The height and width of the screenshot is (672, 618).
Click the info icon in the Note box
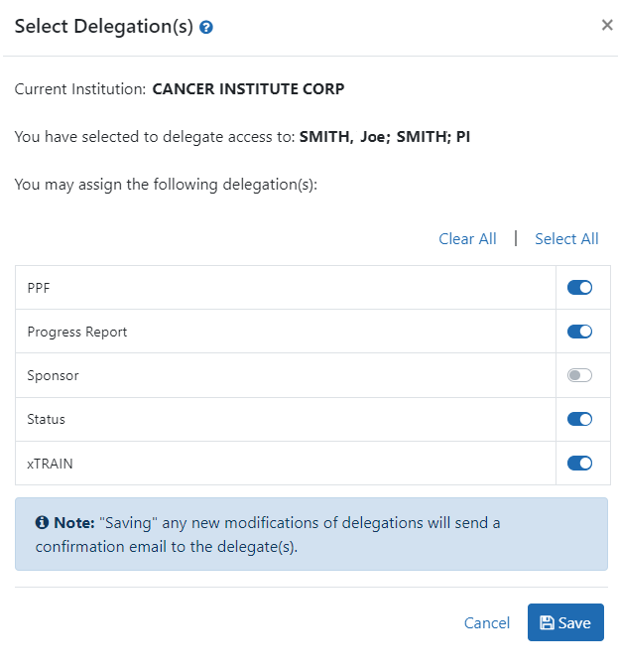click(x=42, y=522)
